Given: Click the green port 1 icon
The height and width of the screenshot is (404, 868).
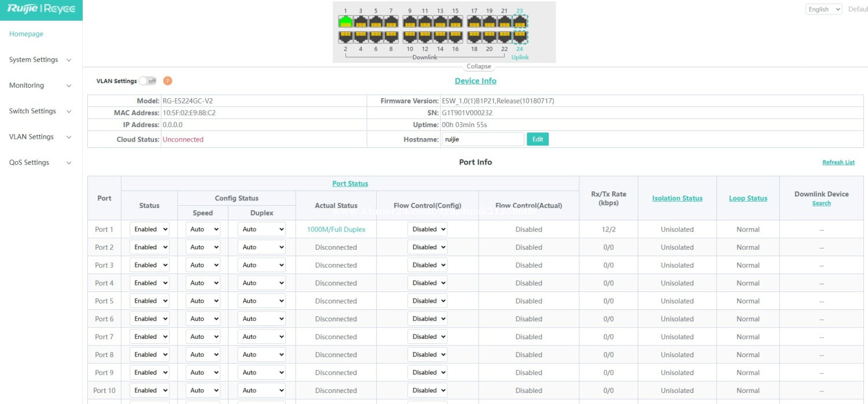Looking at the screenshot, I should point(345,22).
